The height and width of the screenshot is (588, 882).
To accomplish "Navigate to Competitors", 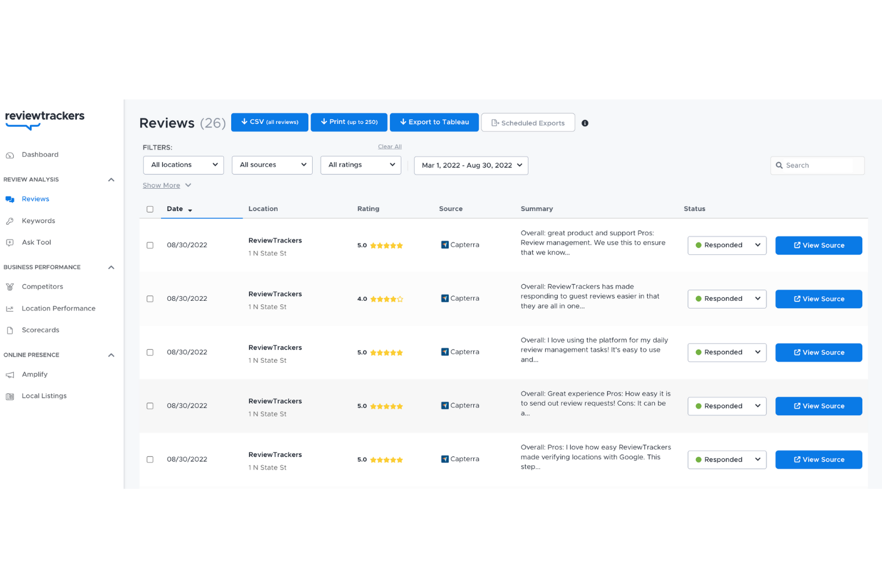I will coord(42,287).
